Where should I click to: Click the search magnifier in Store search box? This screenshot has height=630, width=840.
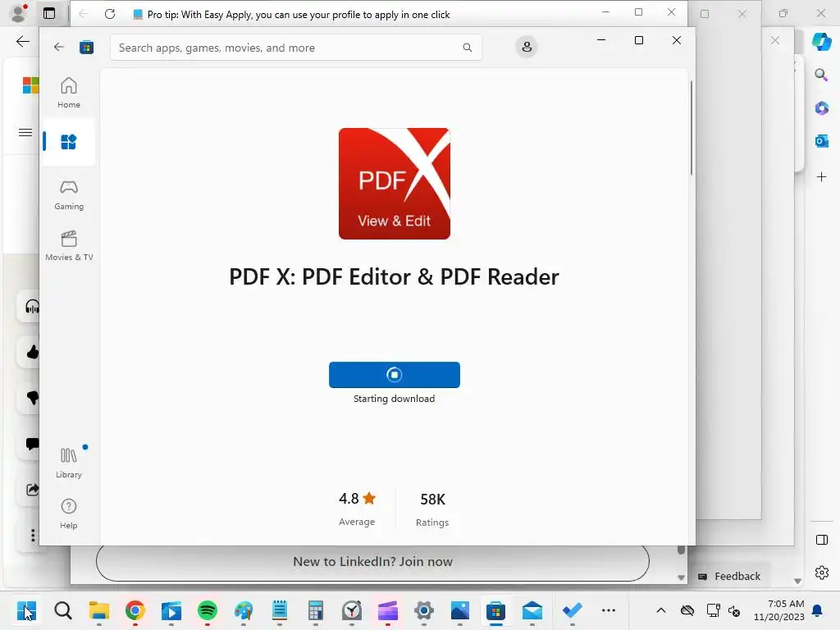coord(467,48)
